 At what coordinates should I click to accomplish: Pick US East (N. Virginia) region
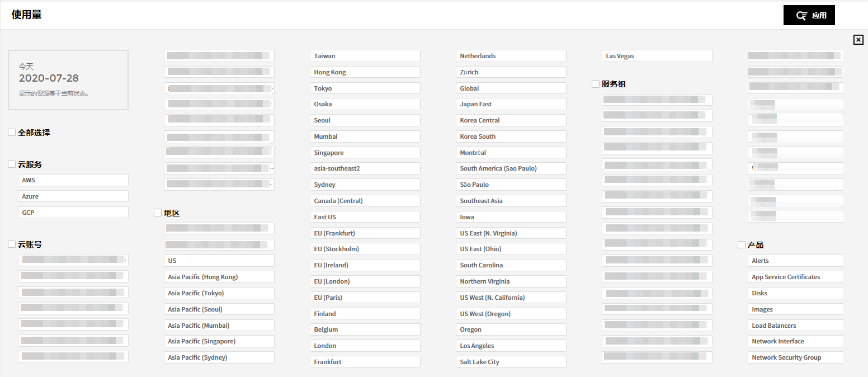point(511,233)
